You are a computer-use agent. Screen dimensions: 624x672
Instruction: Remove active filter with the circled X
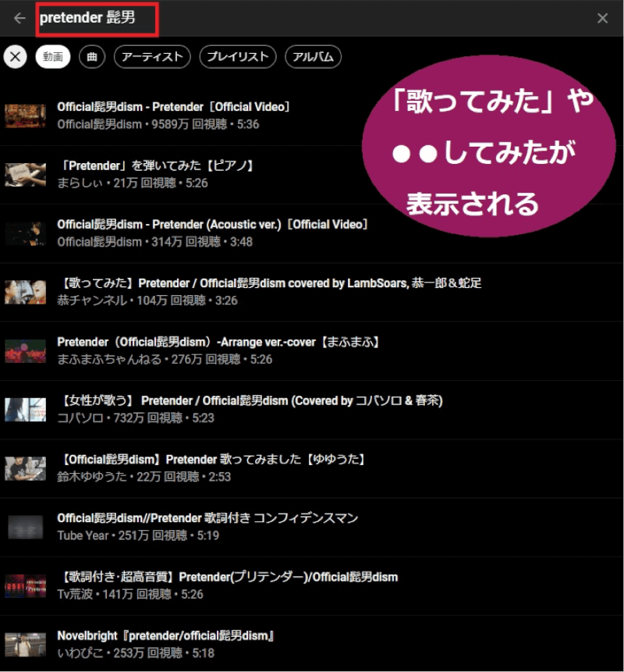click(16, 57)
